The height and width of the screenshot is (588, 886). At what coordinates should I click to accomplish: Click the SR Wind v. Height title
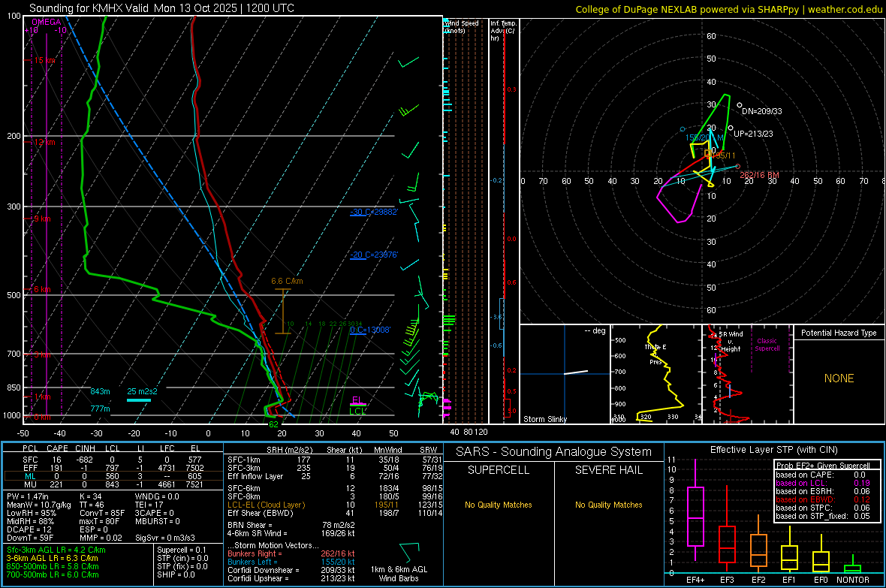(731, 342)
